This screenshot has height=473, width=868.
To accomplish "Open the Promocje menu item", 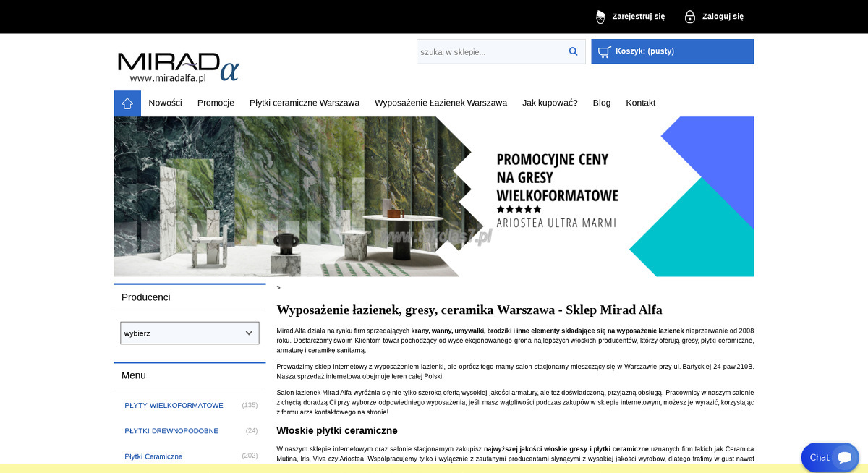I will coord(216,103).
